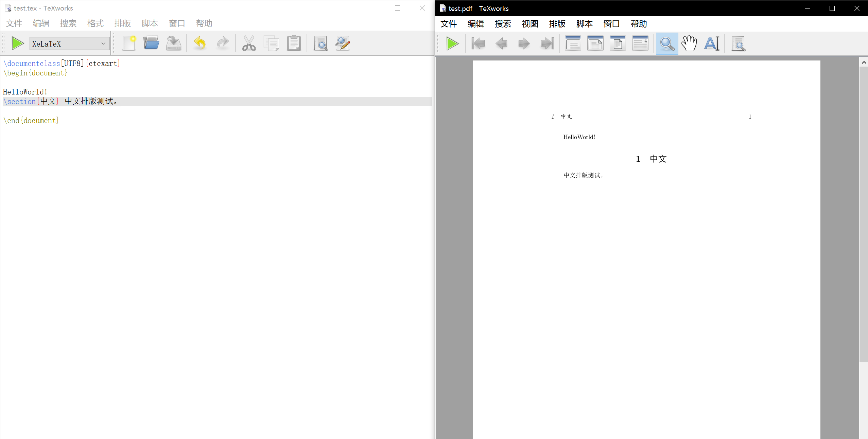Click the Find and Replace pencil icon
868x439 pixels.
coord(343,43)
